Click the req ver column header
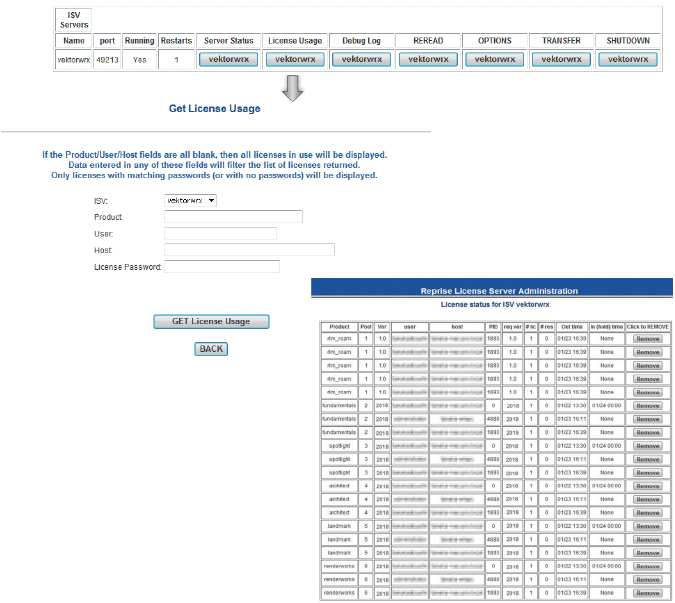The width and height of the screenshot is (675, 603). (x=512, y=327)
